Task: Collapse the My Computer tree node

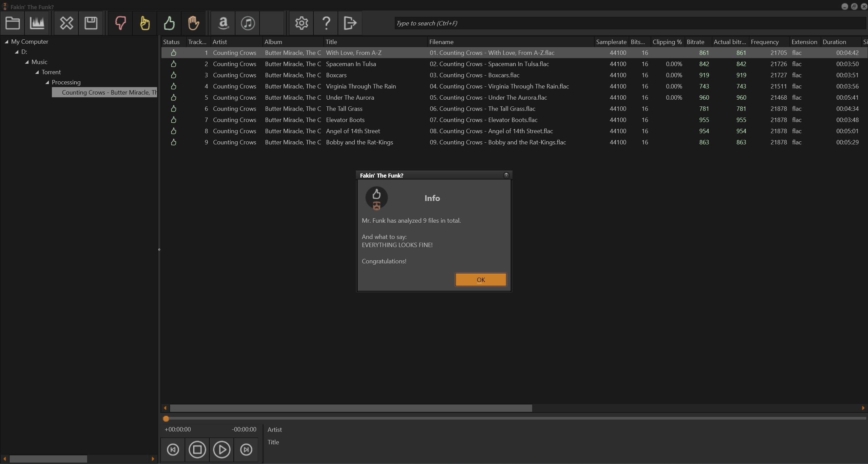Action: tap(6, 42)
